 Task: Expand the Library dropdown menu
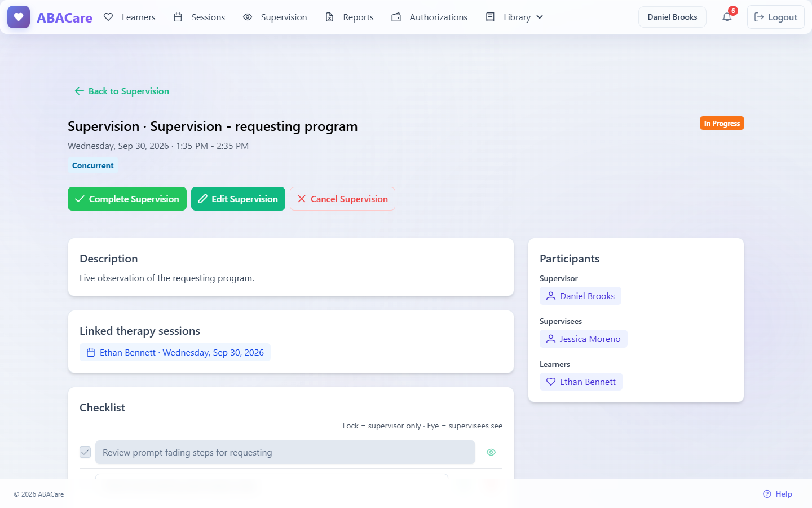click(515, 17)
